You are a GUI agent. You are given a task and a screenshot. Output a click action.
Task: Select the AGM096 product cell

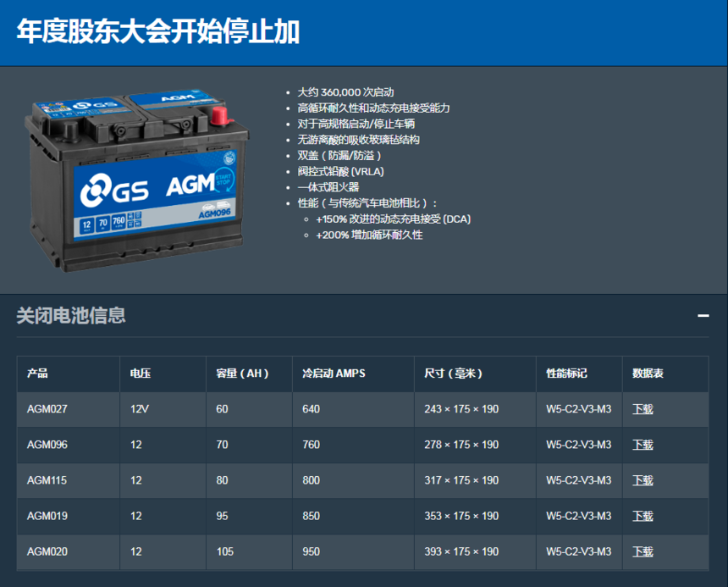(47, 445)
